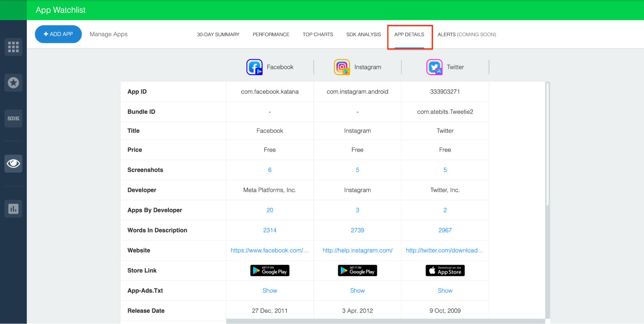Click the horizontal scrollbar below the table

click(x=386, y=321)
